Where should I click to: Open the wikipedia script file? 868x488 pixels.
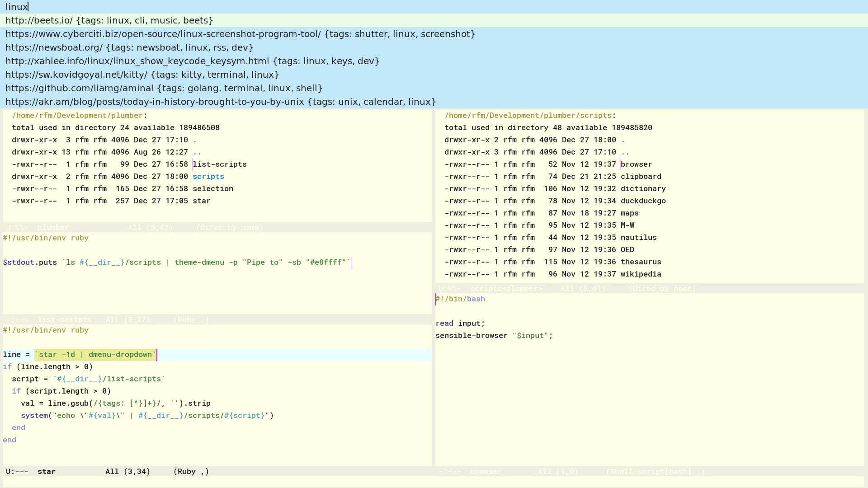pos(641,274)
